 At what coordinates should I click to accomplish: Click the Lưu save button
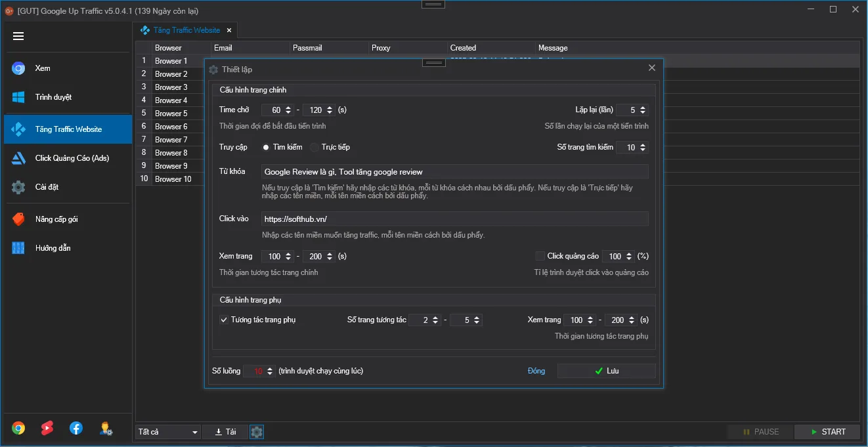(x=607, y=371)
